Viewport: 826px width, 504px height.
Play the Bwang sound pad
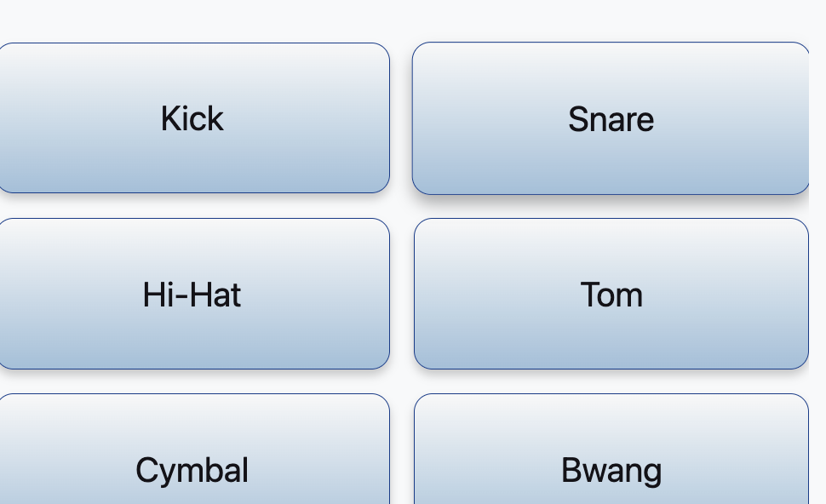click(x=611, y=460)
